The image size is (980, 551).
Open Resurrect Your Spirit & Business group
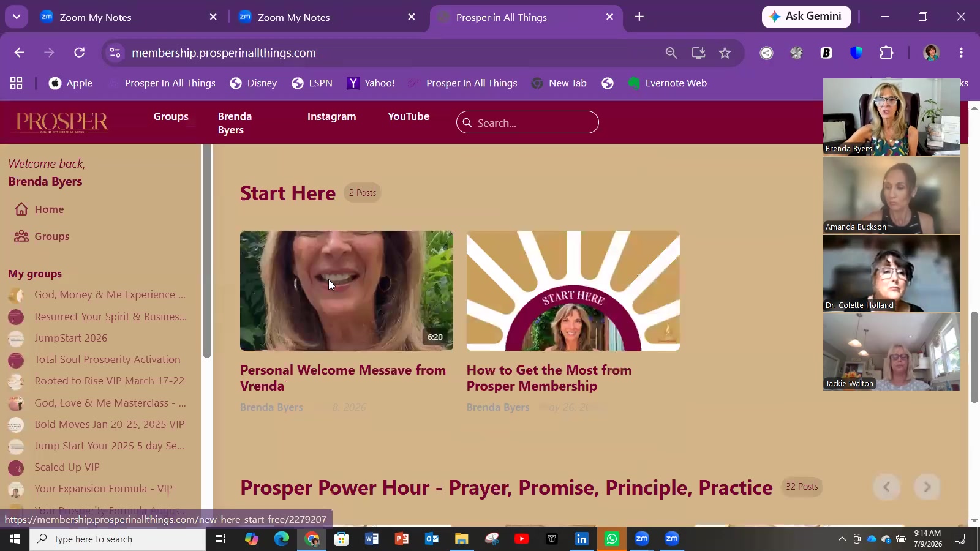(x=98, y=317)
